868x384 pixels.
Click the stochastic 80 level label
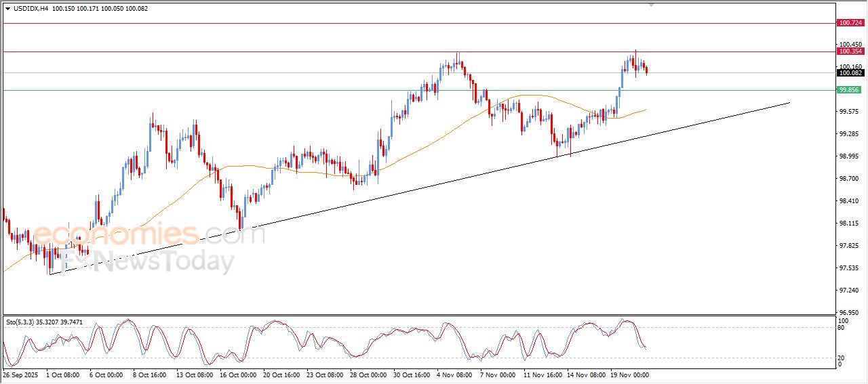tap(842, 328)
